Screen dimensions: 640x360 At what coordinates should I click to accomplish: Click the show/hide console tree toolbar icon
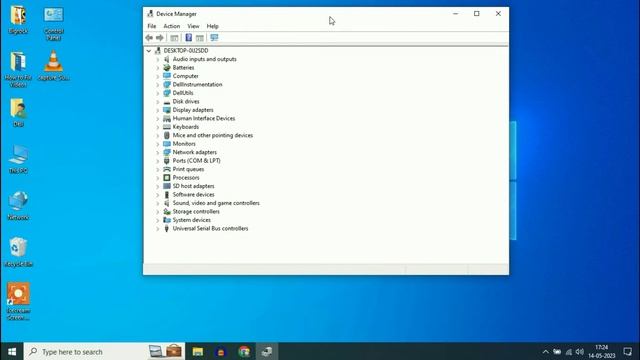point(174,38)
